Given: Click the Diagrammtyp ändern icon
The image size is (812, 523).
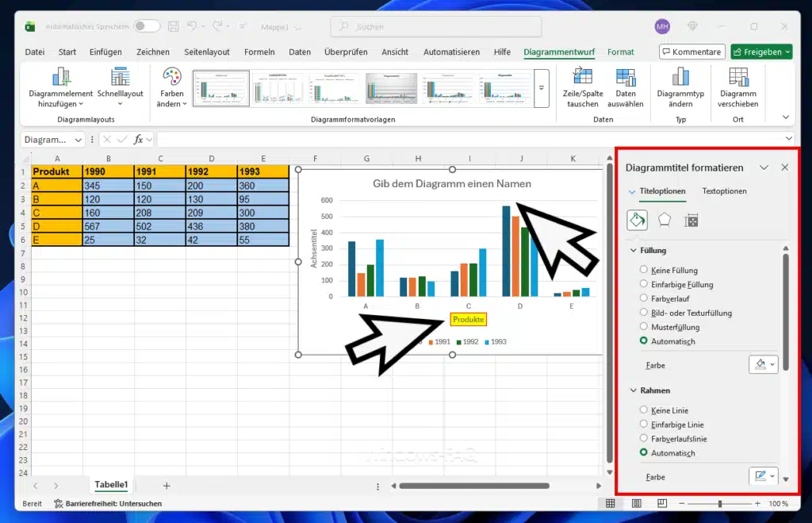Looking at the screenshot, I should [x=680, y=87].
